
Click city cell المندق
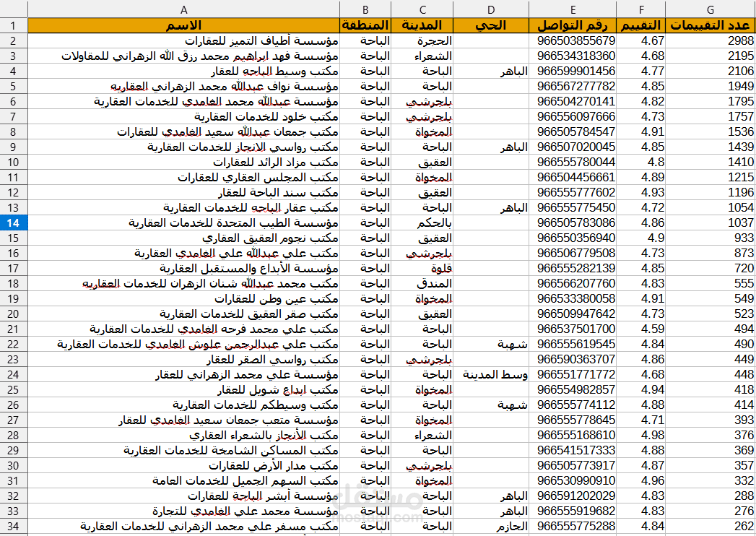coord(422,284)
